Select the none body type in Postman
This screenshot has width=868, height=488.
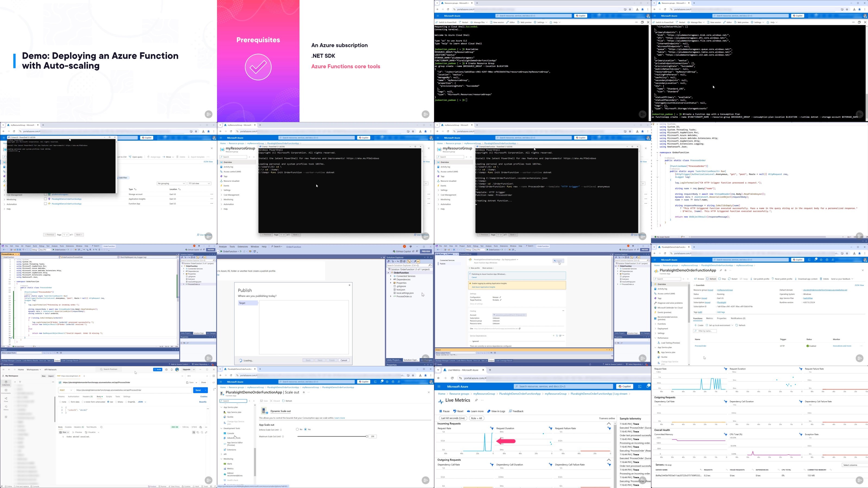tap(63, 402)
